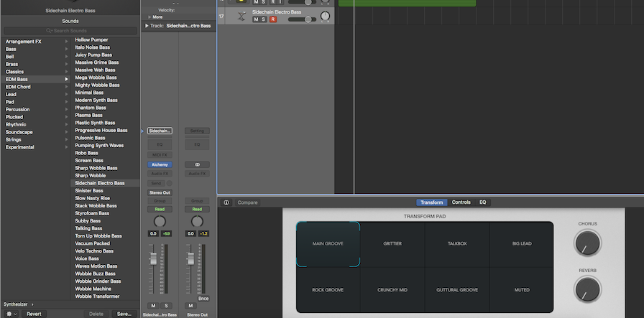Click the Delete button in Library
644x318 pixels.
[x=96, y=314]
